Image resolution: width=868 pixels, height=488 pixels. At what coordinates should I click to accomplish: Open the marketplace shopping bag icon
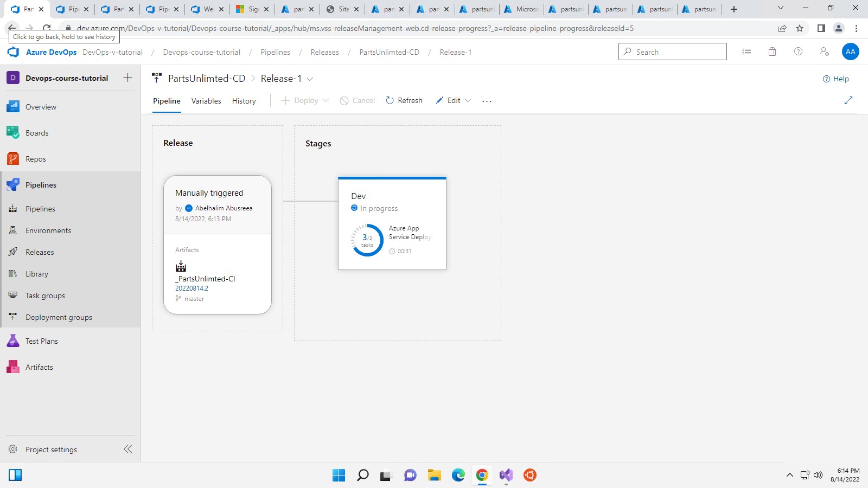[772, 52]
